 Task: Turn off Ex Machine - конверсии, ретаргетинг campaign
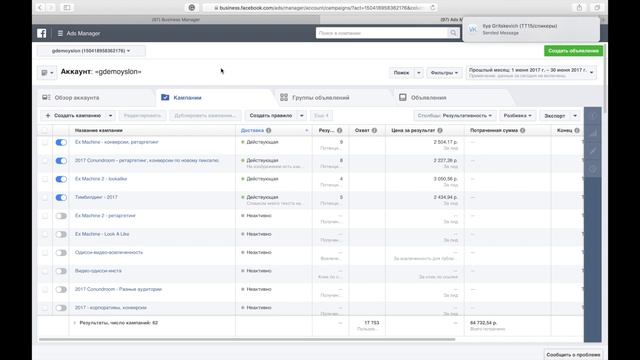coord(61,142)
